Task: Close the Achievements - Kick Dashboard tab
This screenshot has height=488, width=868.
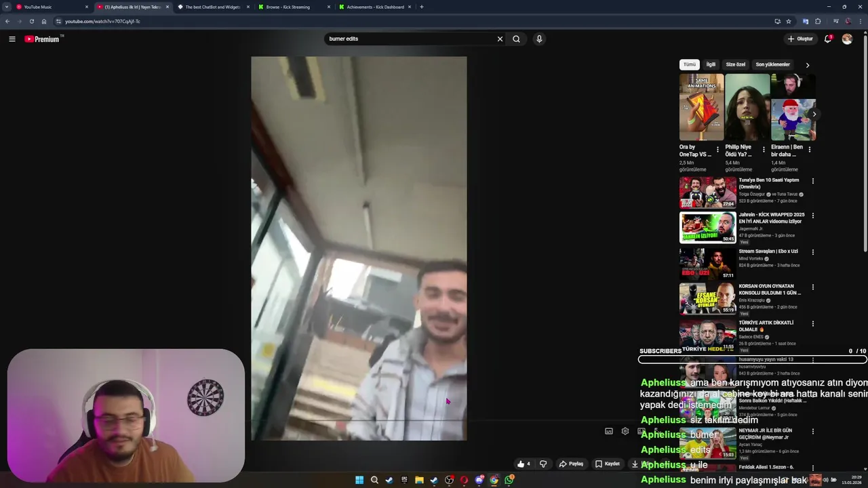Action: coord(410,7)
